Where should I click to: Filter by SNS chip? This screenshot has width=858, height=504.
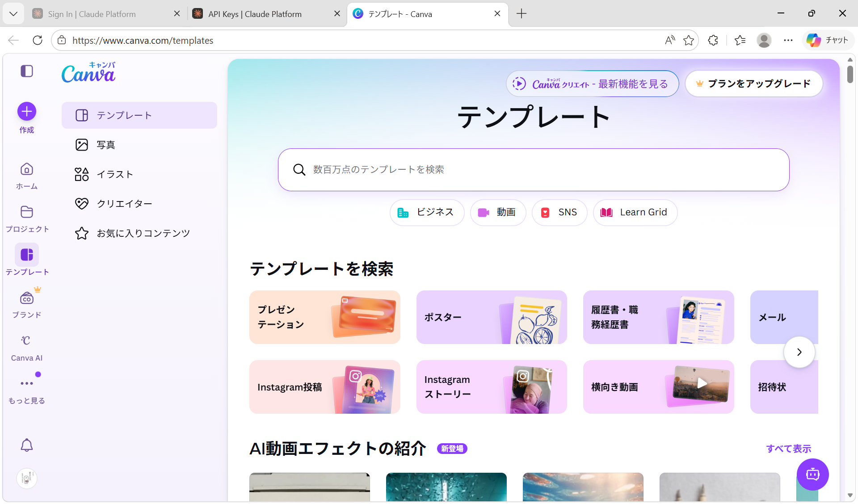559,212
